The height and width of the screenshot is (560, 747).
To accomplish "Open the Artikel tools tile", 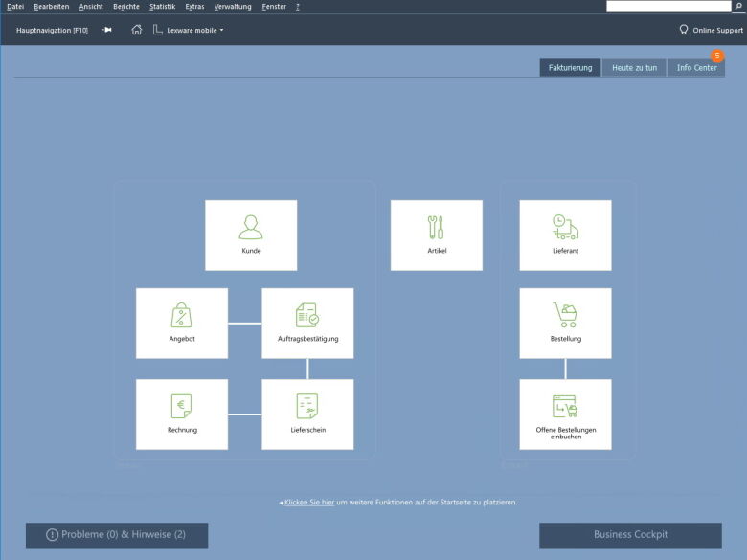I will (437, 235).
